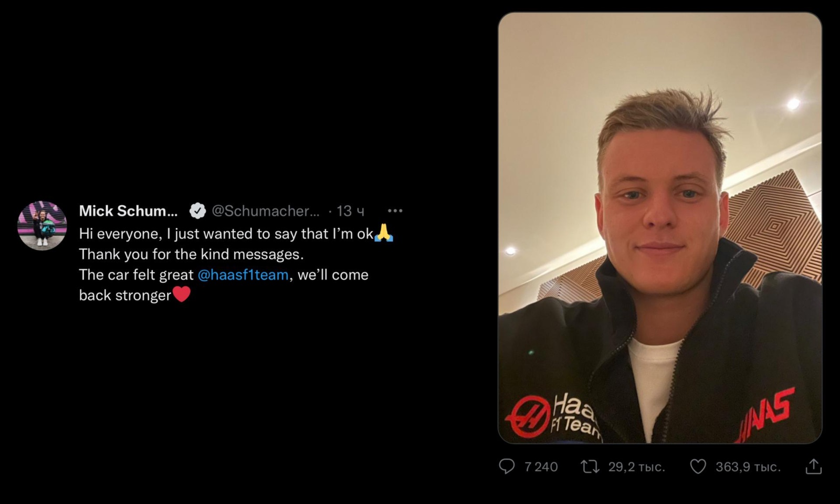Click the retweet arrows icon
This screenshot has width=840, height=504.
(590, 466)
